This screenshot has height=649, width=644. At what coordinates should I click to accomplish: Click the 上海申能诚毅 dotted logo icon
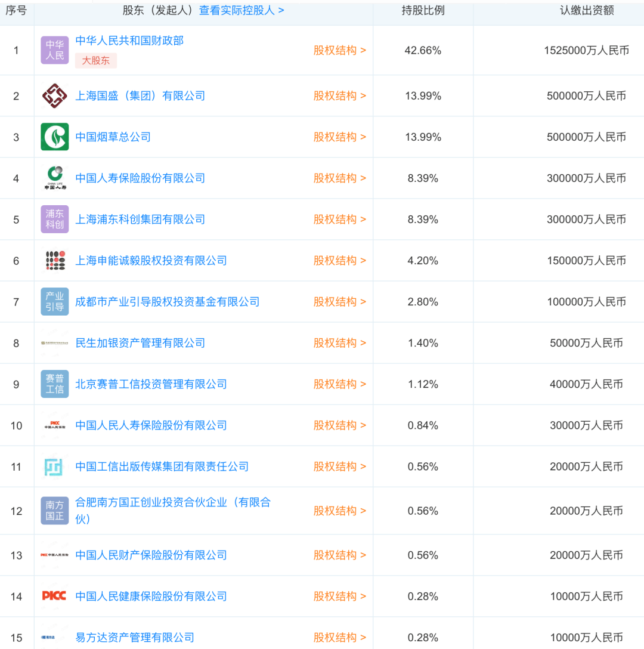[55, 260]
